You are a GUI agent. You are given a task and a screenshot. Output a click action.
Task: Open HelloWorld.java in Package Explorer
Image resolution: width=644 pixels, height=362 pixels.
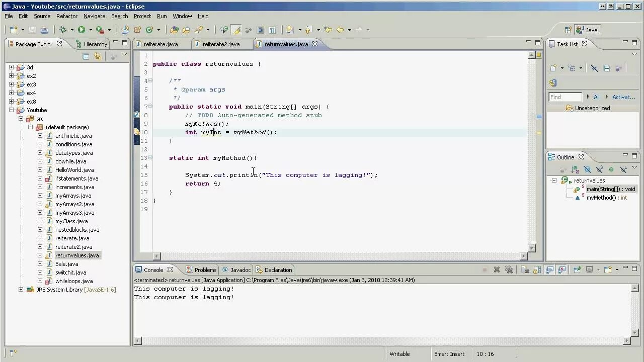74,170
